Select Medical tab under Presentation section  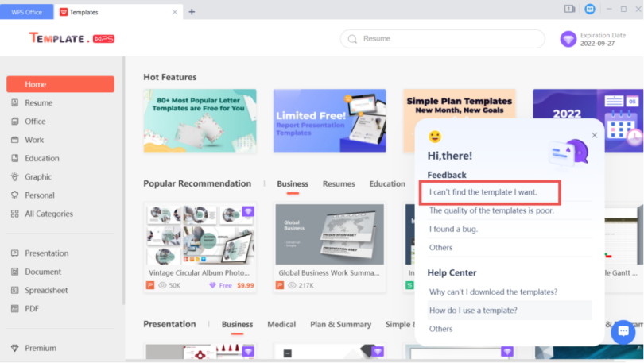pyautogui.click(x=281, y=324)
